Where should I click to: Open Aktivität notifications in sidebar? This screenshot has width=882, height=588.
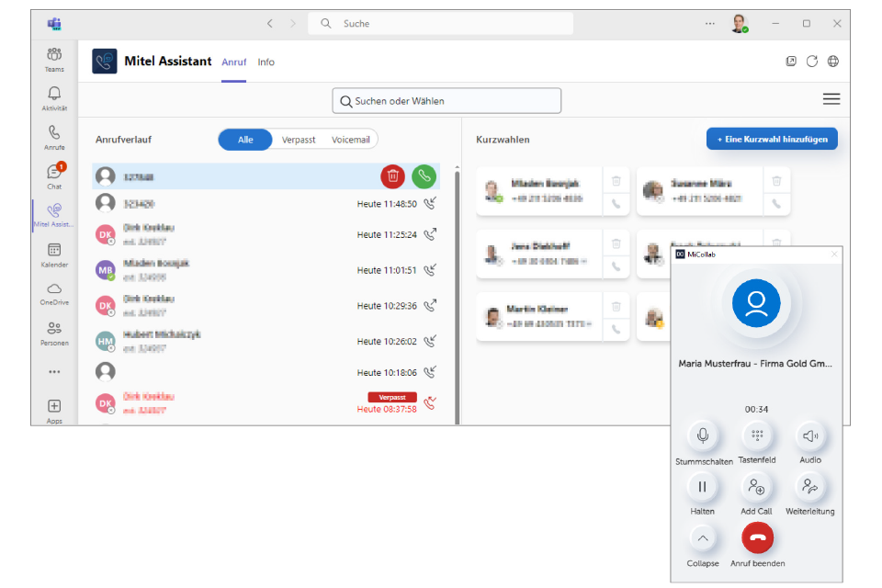pyautogui.click(x=54, y=98)
